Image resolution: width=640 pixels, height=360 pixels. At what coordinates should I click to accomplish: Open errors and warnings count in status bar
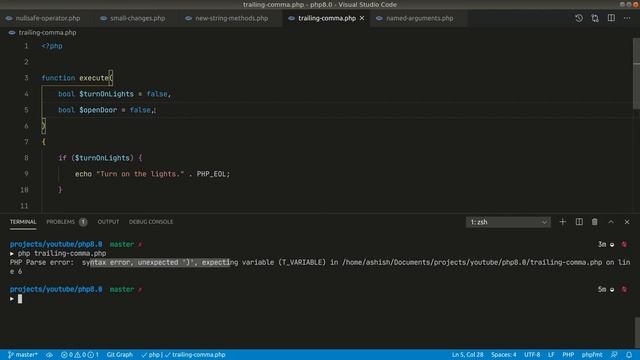click(x=80, y=355)
